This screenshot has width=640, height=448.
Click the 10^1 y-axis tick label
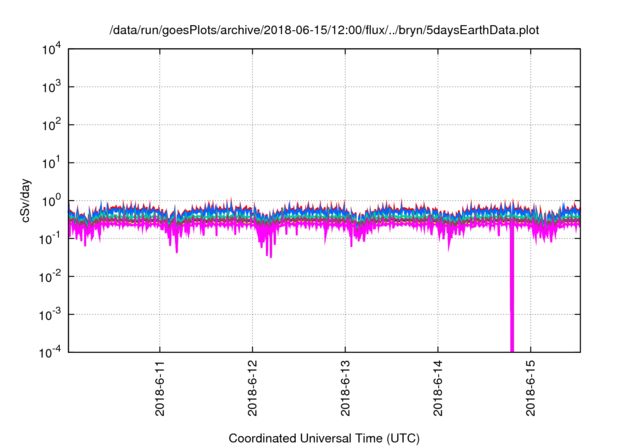pyautogui.click(x=51, y=163)
